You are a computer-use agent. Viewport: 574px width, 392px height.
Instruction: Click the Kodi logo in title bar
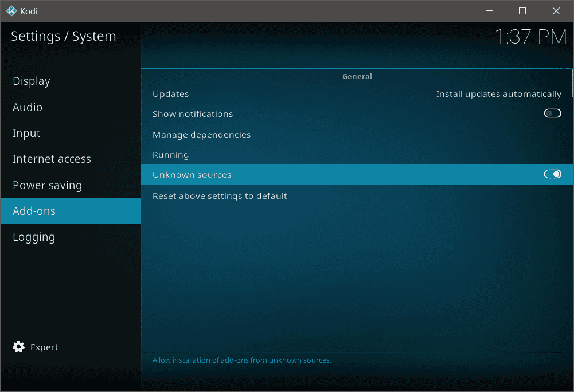[x=11, y=11]
